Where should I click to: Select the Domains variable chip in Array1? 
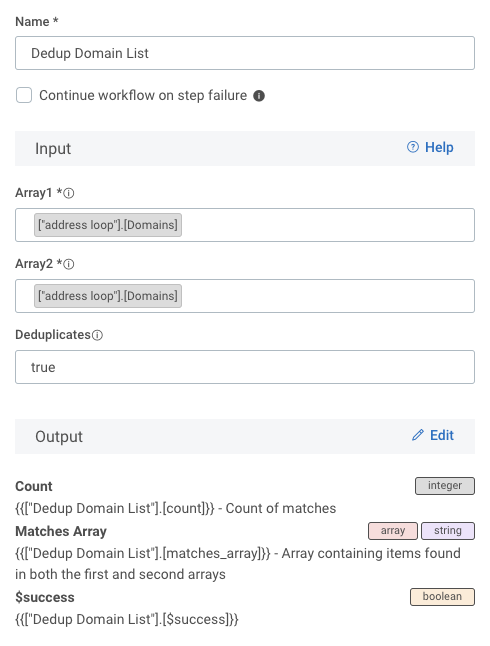[x=108, y=225]
